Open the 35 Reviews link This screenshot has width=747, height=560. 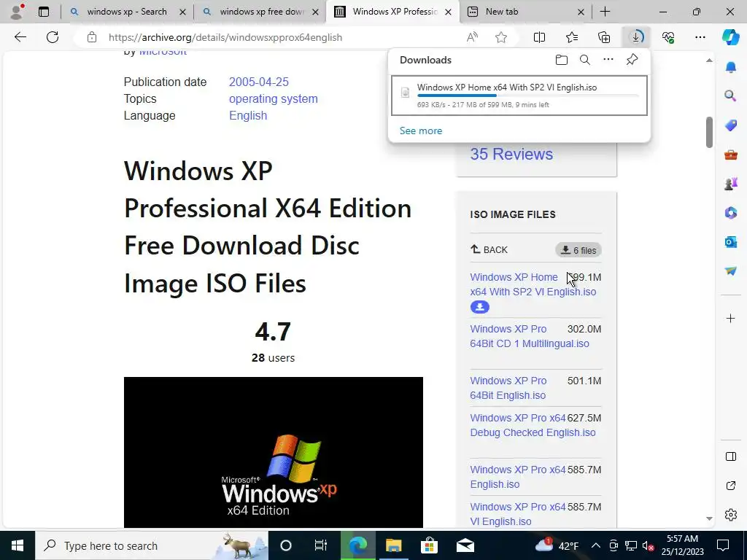pyautogui.click(x=511, y=154)
